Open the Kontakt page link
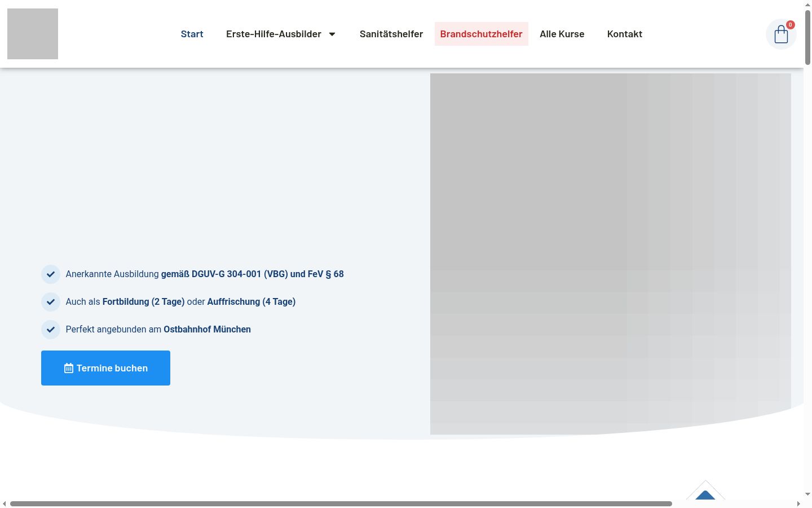 point(625,34)
